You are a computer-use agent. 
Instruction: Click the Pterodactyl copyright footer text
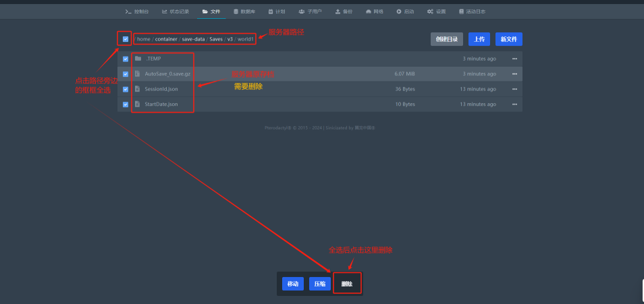[320, 127]
